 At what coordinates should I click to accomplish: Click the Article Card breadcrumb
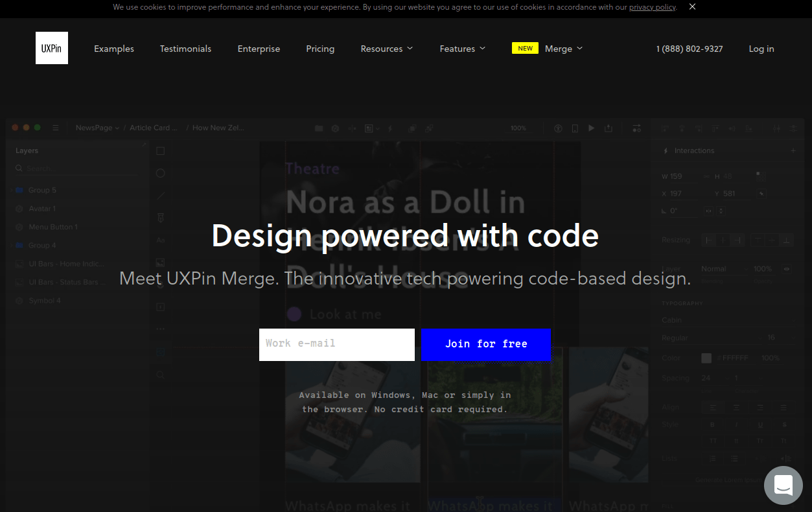tap(154, 128)
